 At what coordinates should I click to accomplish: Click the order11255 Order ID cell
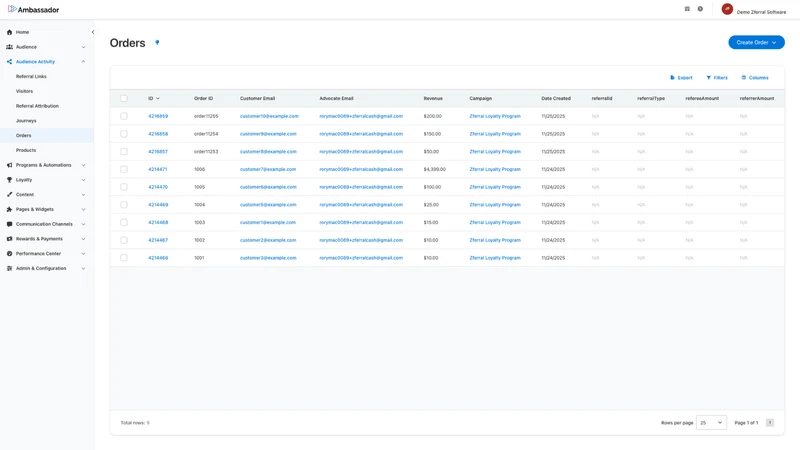point(206,116)
